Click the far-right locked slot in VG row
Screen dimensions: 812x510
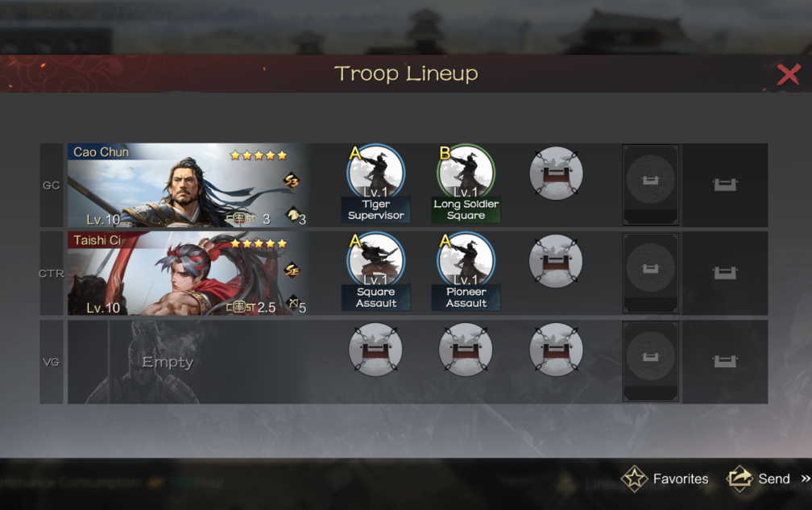pyautogui.click(x=725, y=362)
